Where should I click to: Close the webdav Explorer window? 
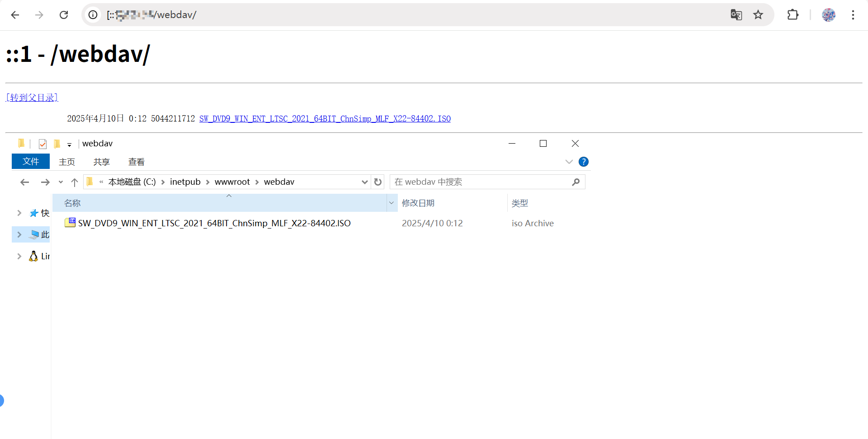pyautogui.click(x=575, y=144)
